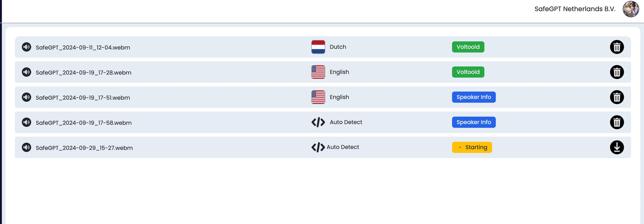Click the SafeGPT Netherlands B.V. account name
Screen dimensions: 644x224
[575, 9]
